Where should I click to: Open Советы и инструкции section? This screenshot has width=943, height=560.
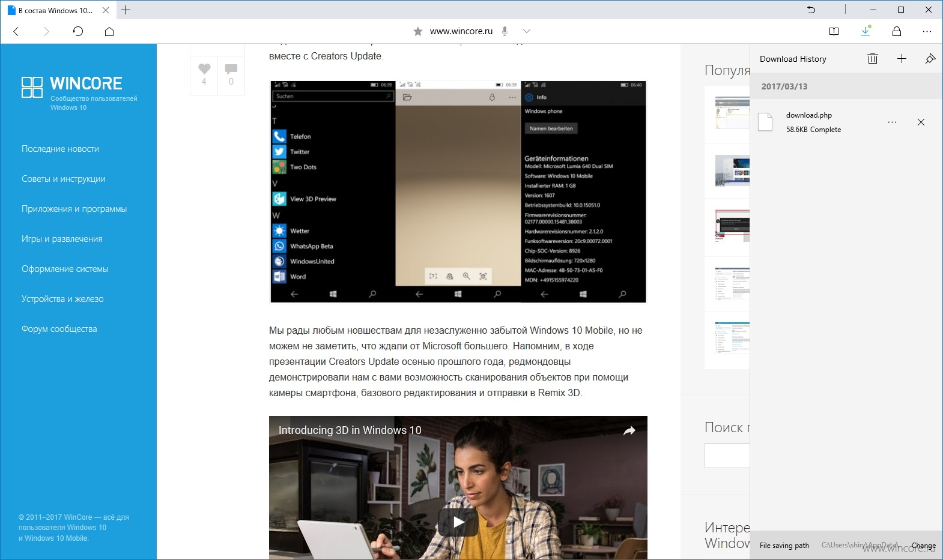pyautogui.click(x=64, y=179)
